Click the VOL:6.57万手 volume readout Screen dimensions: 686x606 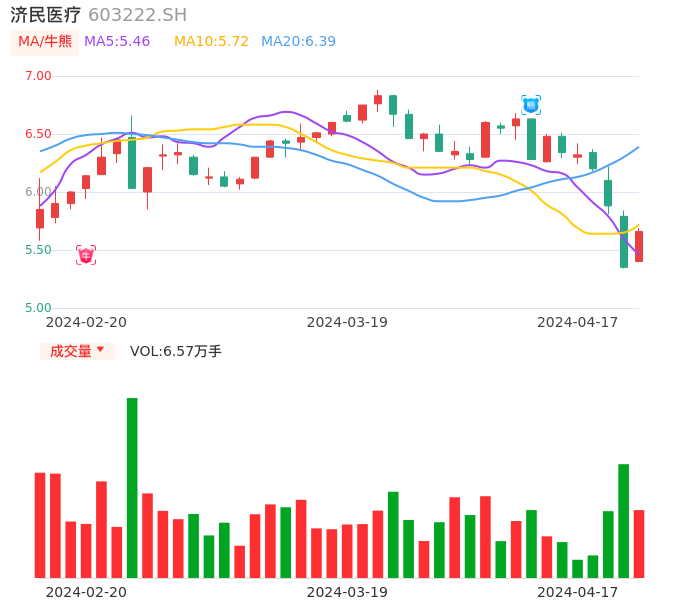tap(176, 351)
